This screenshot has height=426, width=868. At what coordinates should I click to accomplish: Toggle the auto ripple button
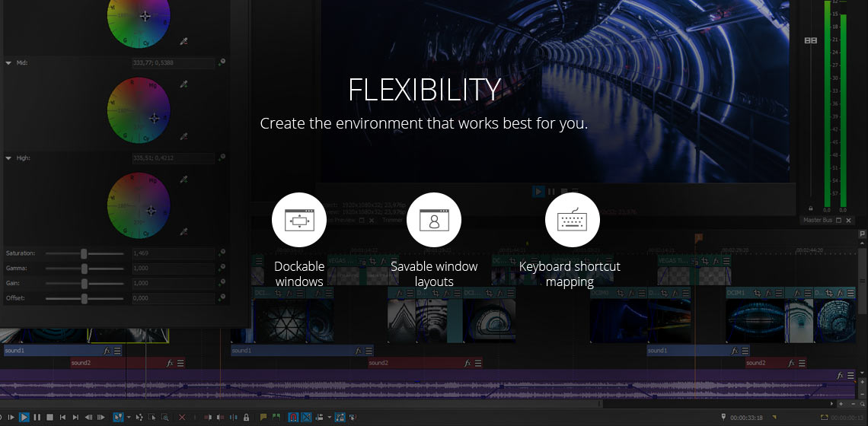(320, 417)
